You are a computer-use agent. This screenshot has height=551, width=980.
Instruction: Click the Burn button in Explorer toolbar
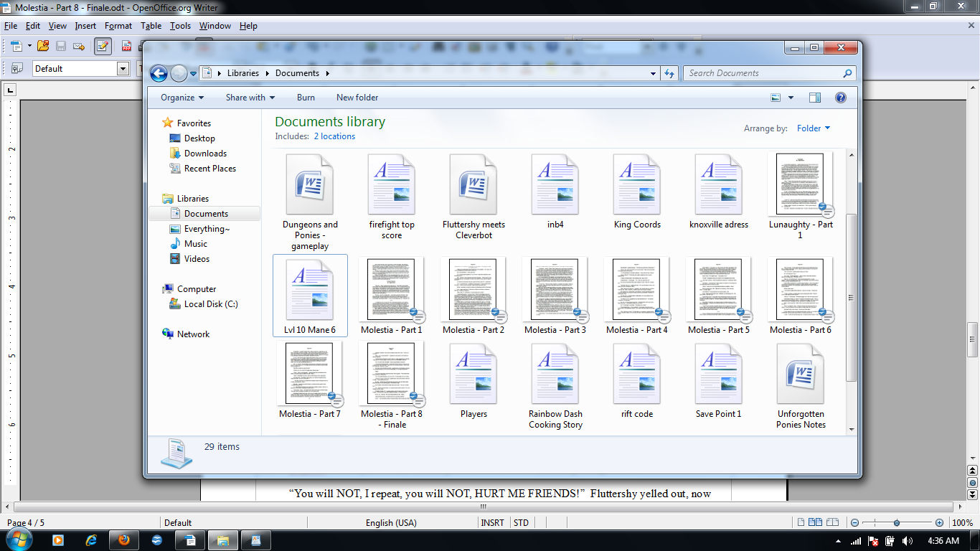[x=306, y=98]
